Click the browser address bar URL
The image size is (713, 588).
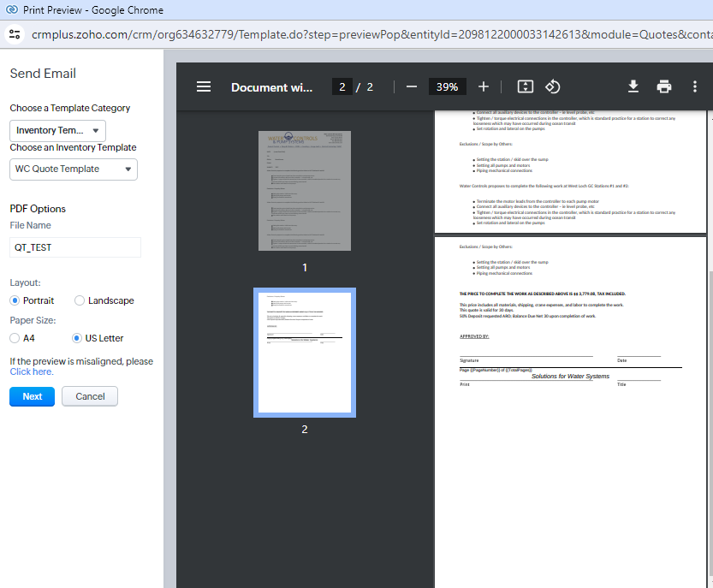371,34
